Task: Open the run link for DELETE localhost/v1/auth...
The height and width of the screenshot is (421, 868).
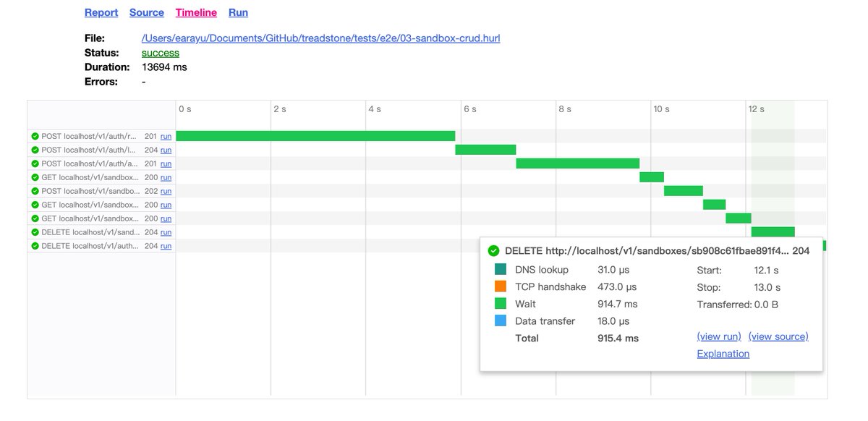Action: tap(166, 246)
